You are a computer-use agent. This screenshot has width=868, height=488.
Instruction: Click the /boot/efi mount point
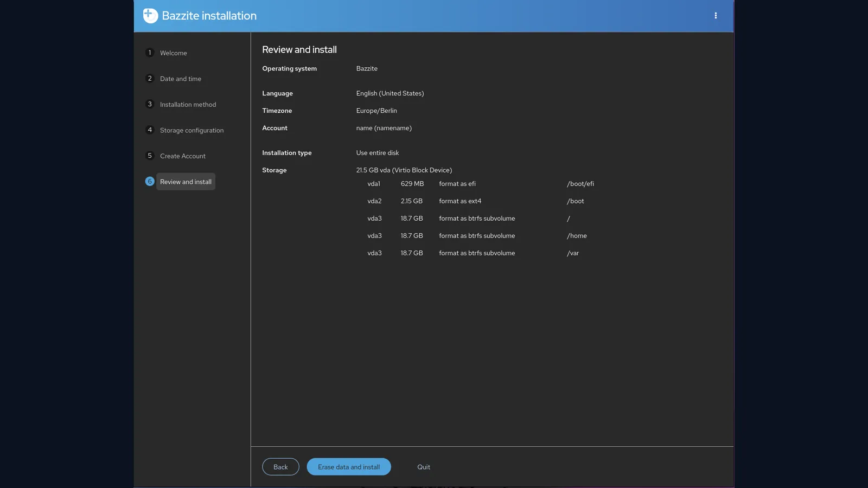click(580, 184)
